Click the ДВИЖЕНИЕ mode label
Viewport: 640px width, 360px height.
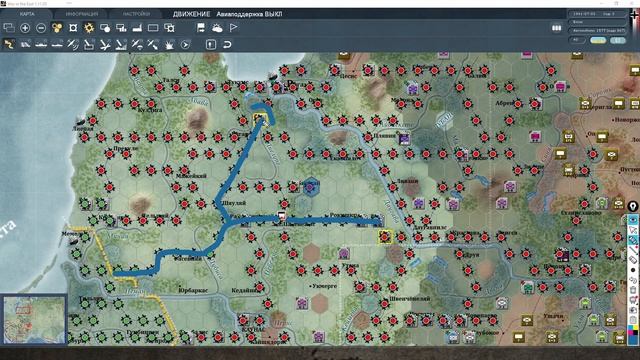(x=191, y=14)
